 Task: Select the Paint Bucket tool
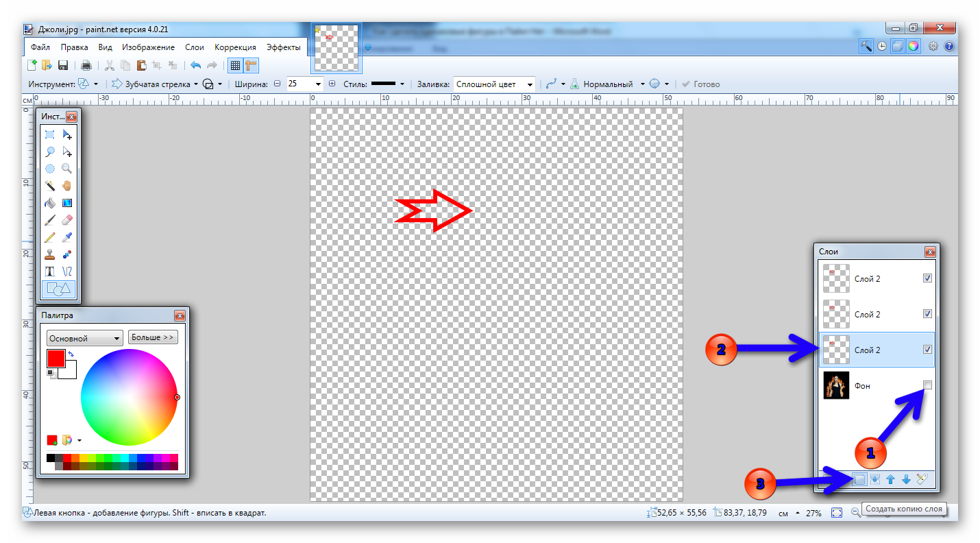pos(50,204)
